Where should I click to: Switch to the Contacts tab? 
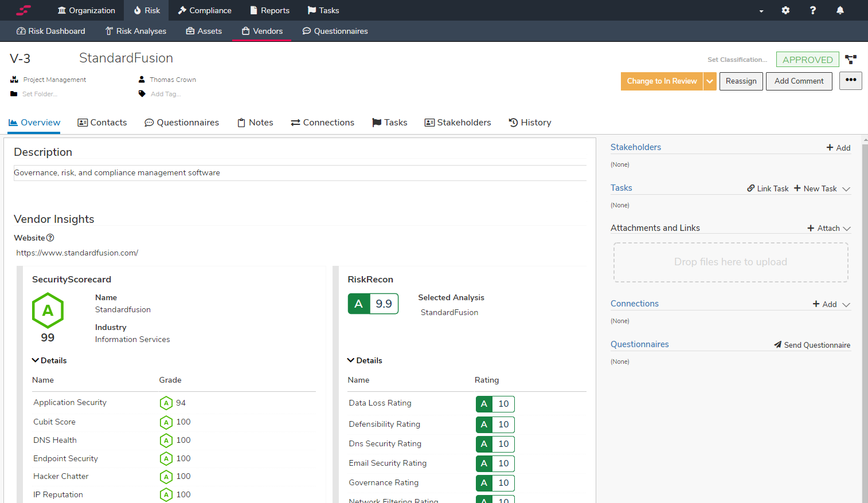102,123
